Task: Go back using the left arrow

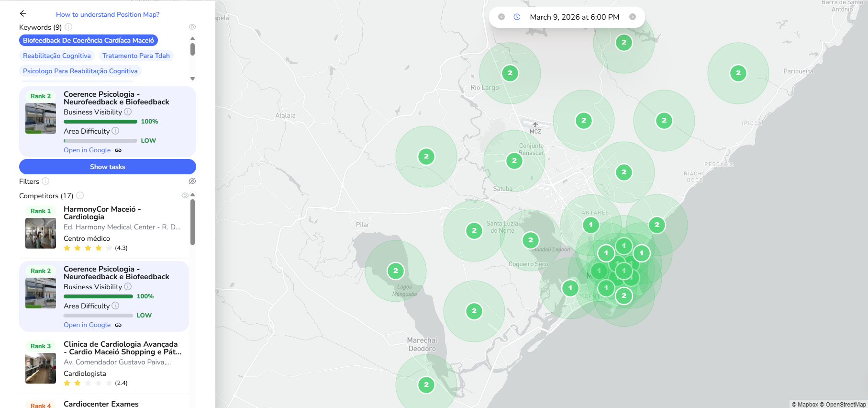Action: pos(23,14)
